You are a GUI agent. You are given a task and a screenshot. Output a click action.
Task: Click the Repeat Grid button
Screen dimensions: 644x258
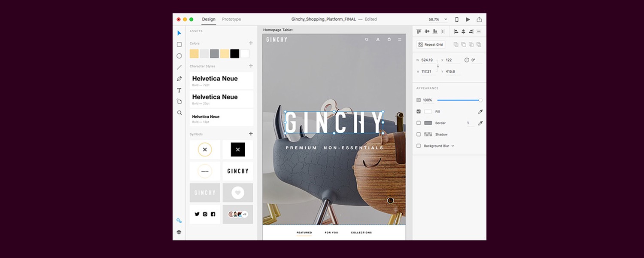[x=430, y=44]
